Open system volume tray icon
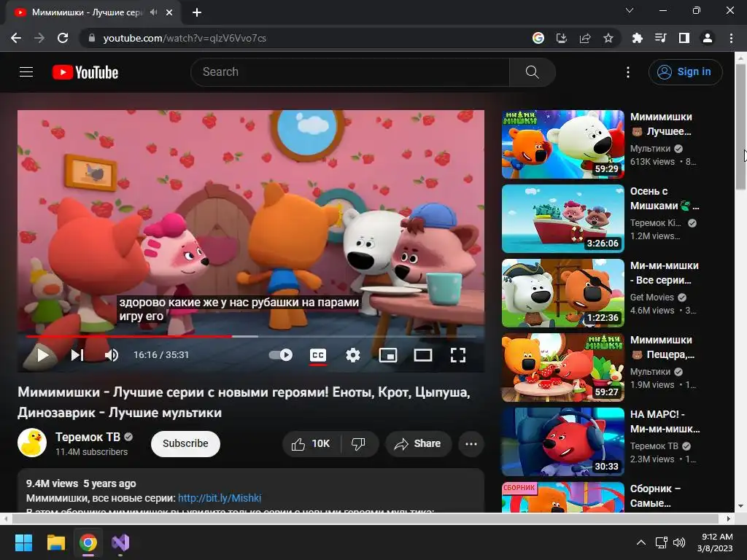The image size is (747, 560). click(x=679, y=542)
